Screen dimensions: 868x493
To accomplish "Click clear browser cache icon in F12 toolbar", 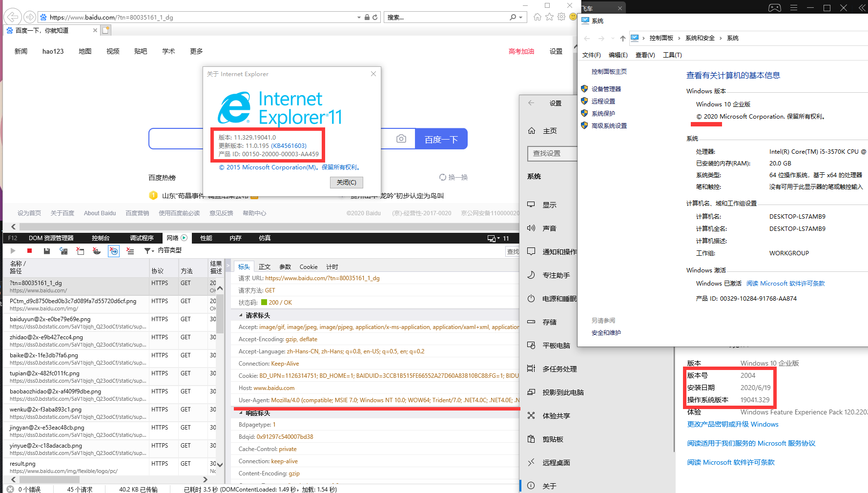I will pos(80,251).
